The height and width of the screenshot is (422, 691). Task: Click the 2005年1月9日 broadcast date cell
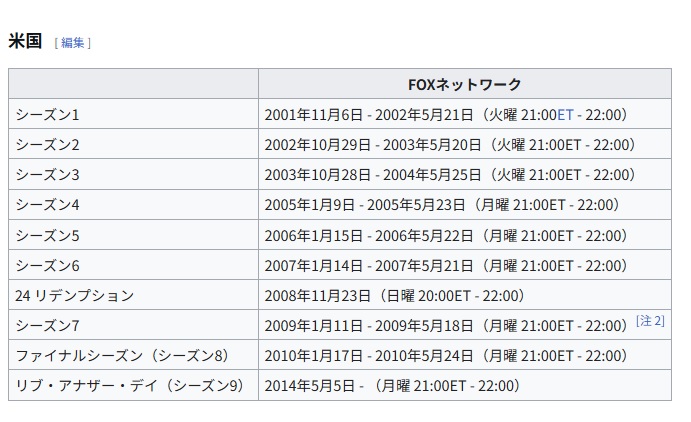pyautogui.click(x=442, y=205)
